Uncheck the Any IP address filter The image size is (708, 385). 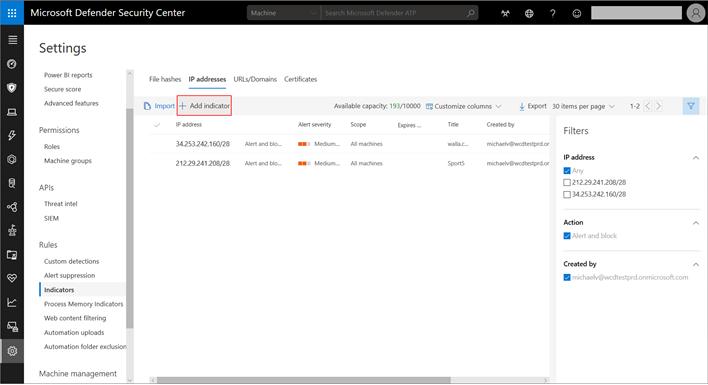tap(567, 171)
